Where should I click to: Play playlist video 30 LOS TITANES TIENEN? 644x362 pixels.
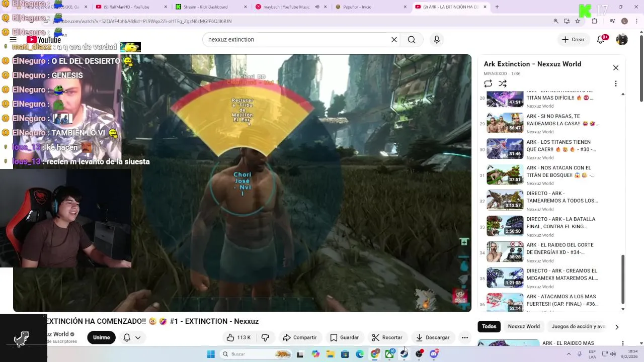[551, 149]
